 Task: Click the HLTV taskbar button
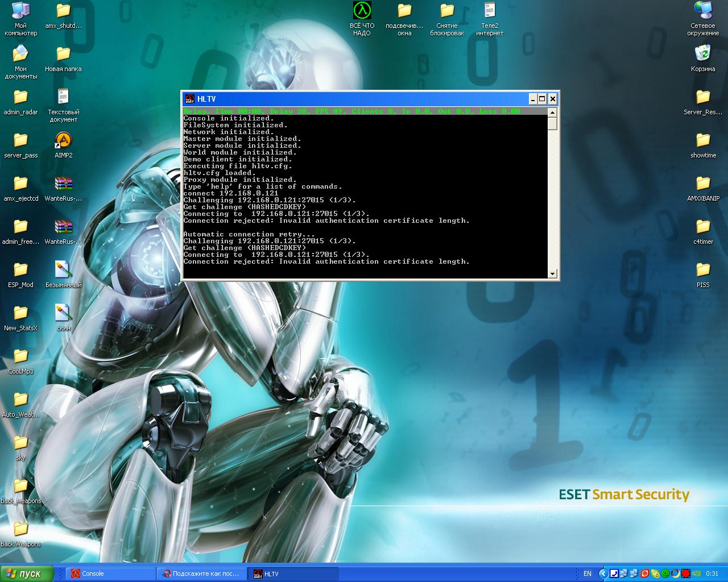pyautogui.click(x=293, y=573)
